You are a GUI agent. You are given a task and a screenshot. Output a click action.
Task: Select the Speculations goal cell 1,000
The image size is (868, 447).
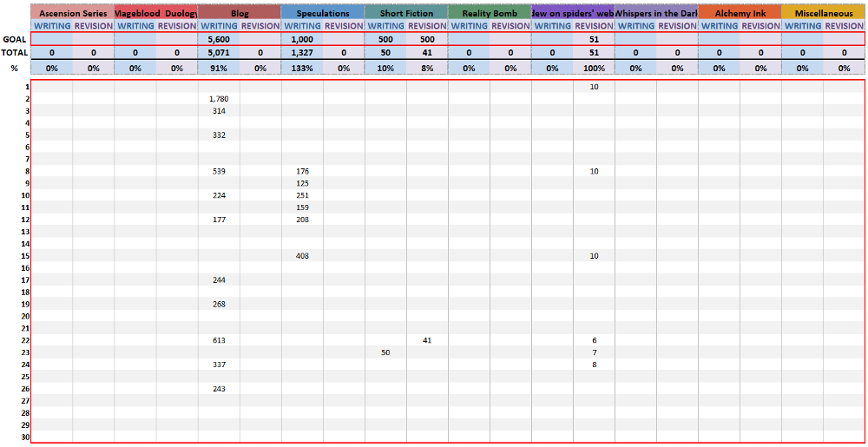point(302,39)
